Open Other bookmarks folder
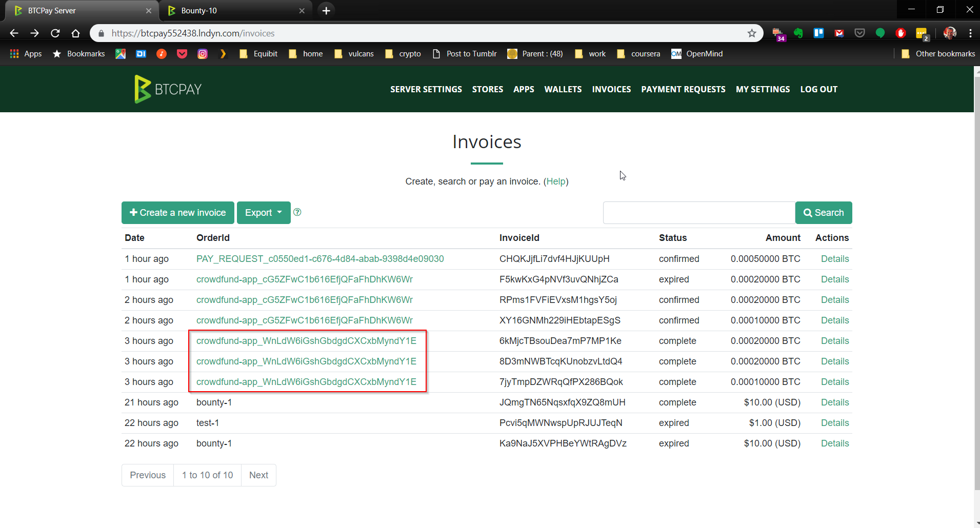Image resolution: width=980 pixels, height=528 pixels. pos(938,54)
